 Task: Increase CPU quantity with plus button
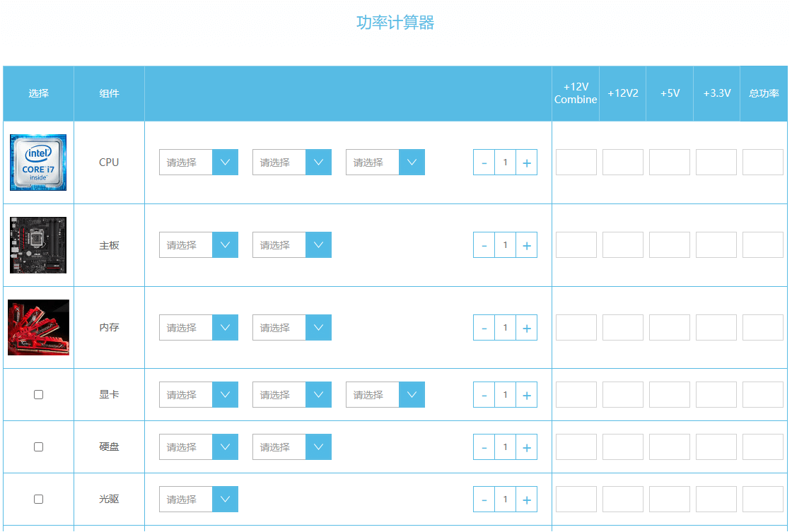pyautogui.click(x=526, y=162)
